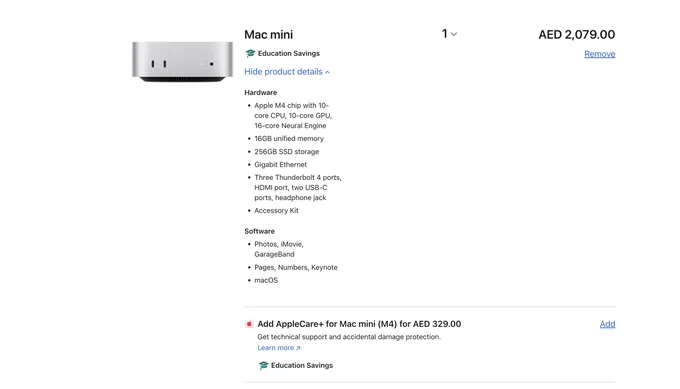Image resolution: width=680 pixels, height=389 pixels.
Task: Click the 16GB unified memory list item
Action: [289, 138]
